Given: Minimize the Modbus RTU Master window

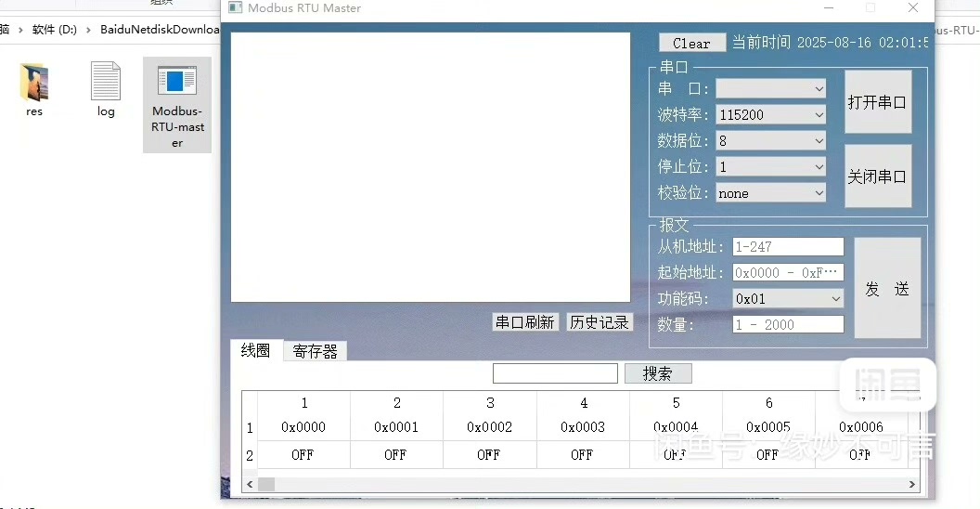Looking at the screenshot, I should [829, 7].
